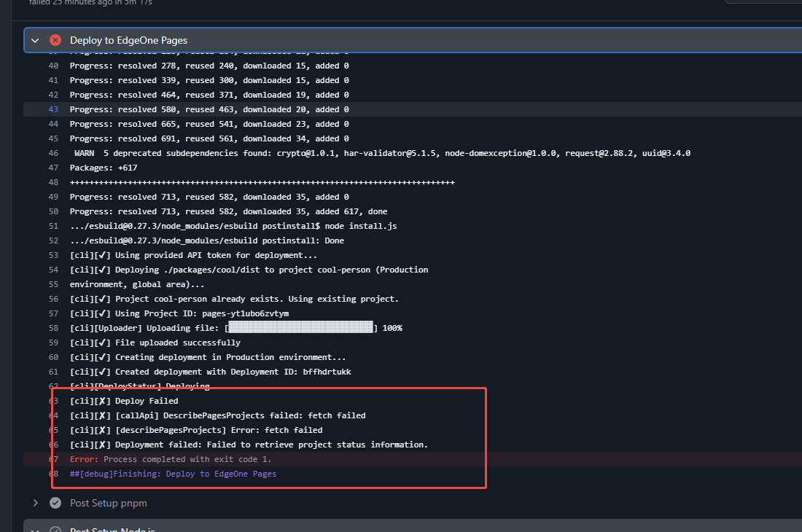Click 'Deploying ./packages/cool/dist' log line
This screenshot has width=802, height=532.
pyautogui.click(x=249, y=270)
